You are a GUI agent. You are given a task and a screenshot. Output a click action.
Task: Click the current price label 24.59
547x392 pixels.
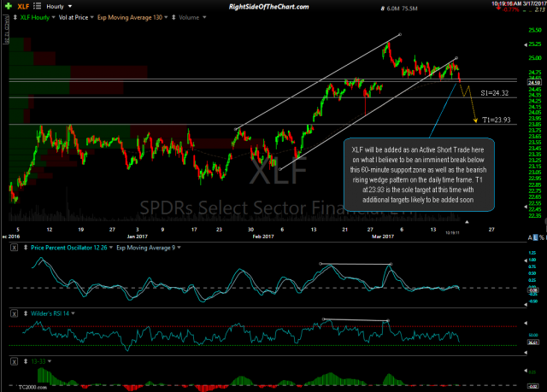click(x=534, y=83)
